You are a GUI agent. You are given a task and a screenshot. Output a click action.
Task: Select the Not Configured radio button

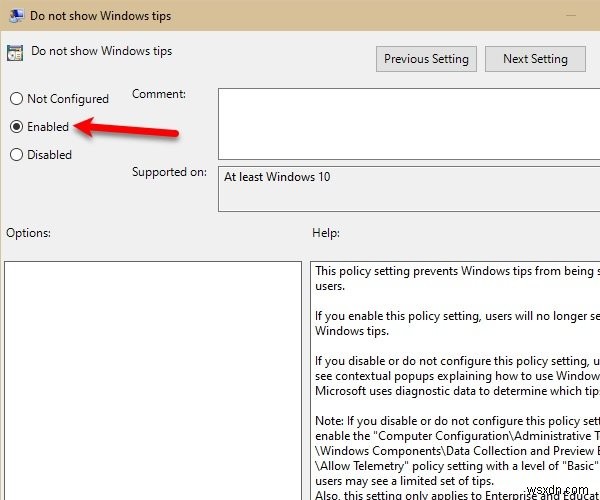point(16,99)
